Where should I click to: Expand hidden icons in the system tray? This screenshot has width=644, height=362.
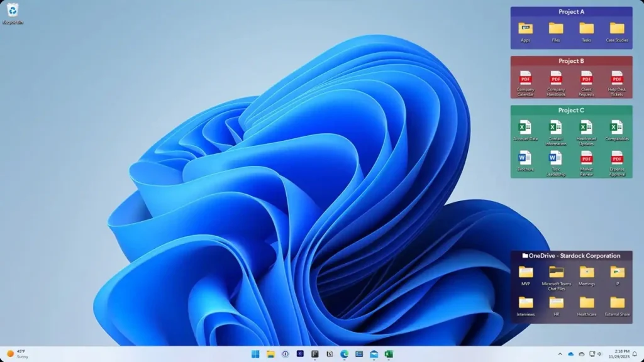click(560, 354)
